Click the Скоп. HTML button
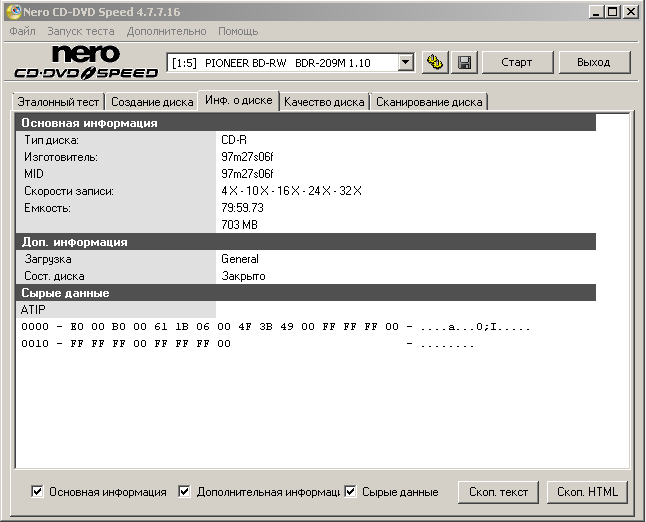The width and height of the screenshot is (646, 522). click(x=587, y=491)
